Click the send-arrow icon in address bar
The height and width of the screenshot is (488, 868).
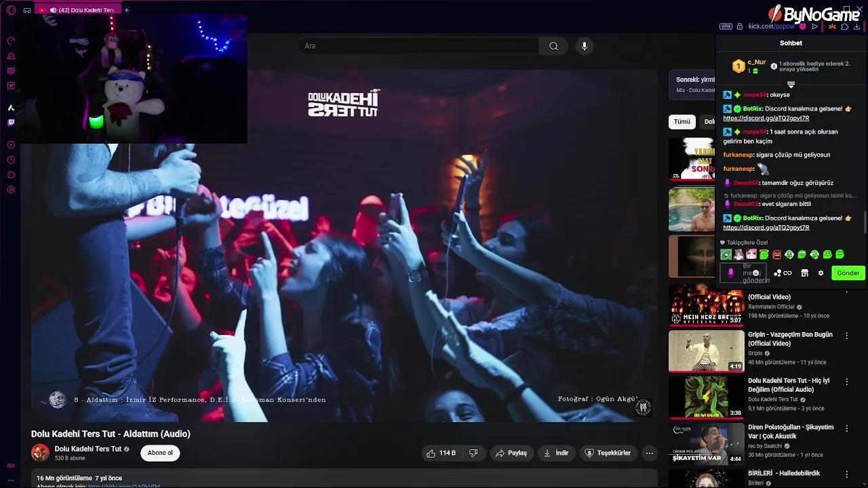click(x=814, y=26)
